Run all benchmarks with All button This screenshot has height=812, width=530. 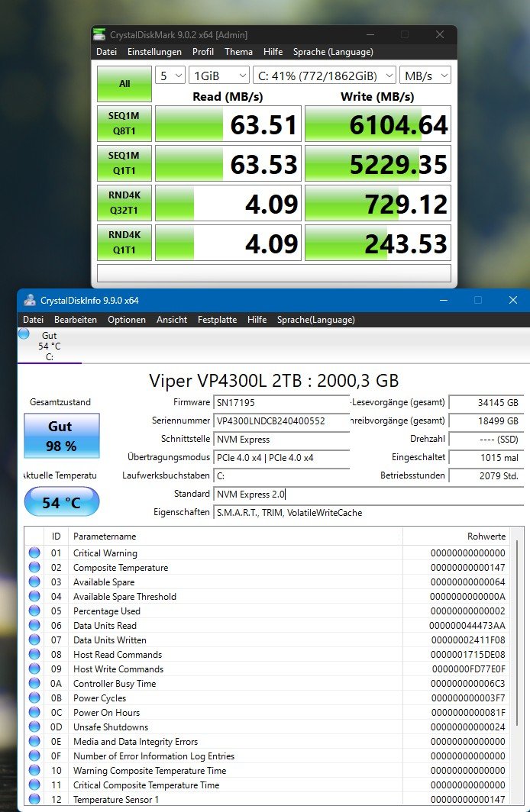124,83
